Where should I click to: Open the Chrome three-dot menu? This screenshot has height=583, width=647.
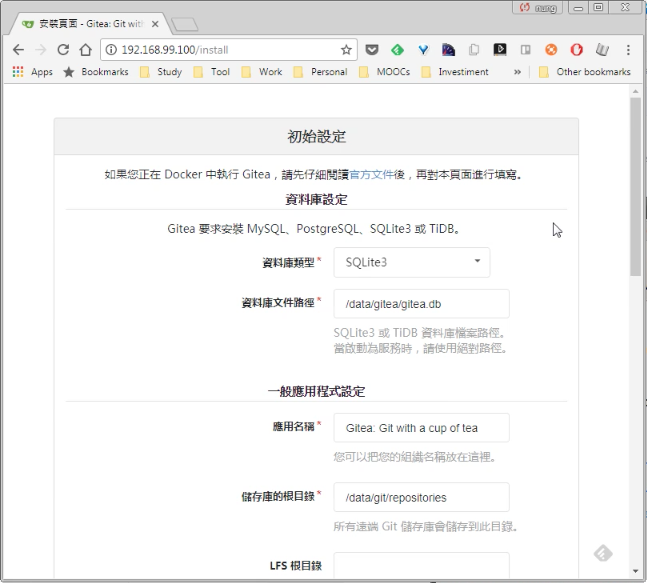pyautogui.click(x=628, y=50)
